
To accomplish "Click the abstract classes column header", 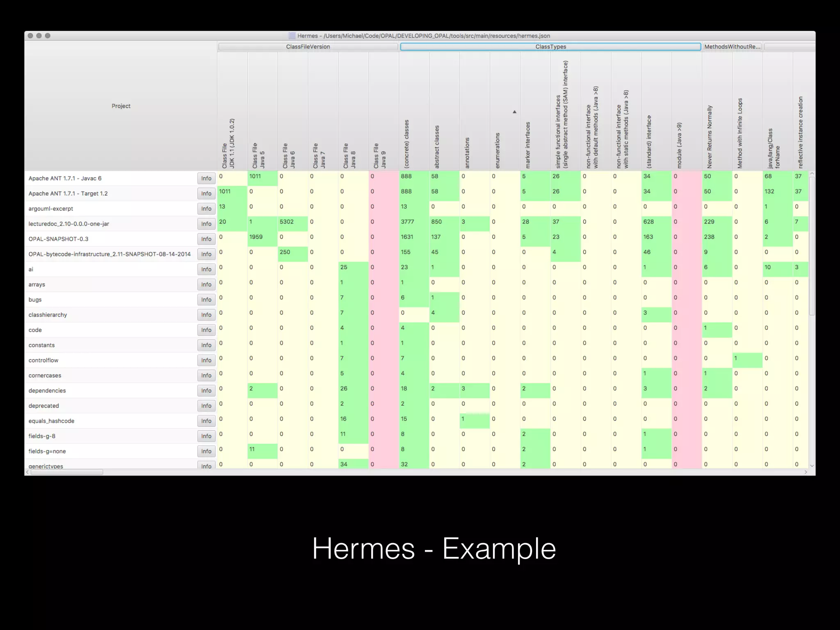I will pos(445,111).
